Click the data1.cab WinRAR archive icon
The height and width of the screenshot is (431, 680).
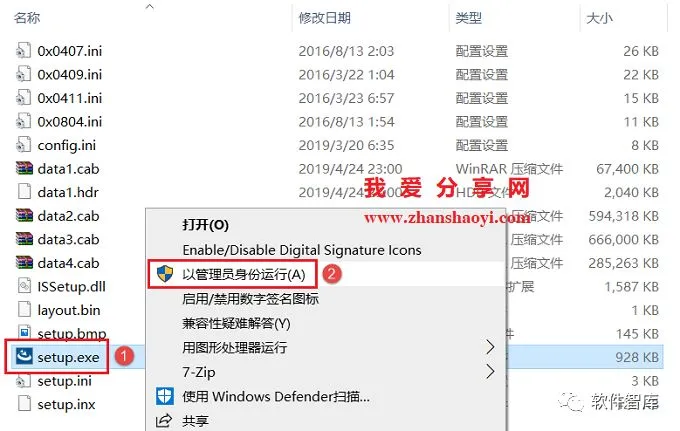tap(24, 168)
